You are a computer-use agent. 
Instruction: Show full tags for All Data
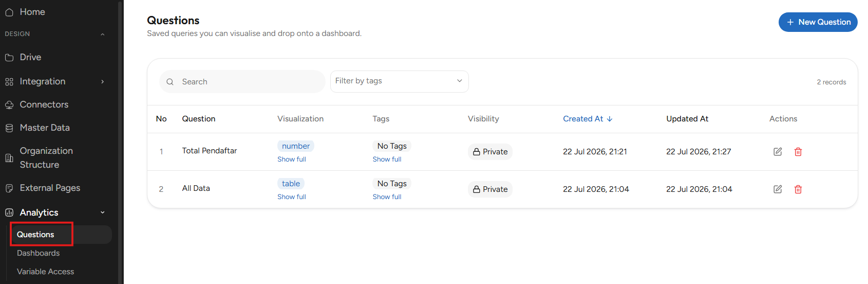(387, 197)
